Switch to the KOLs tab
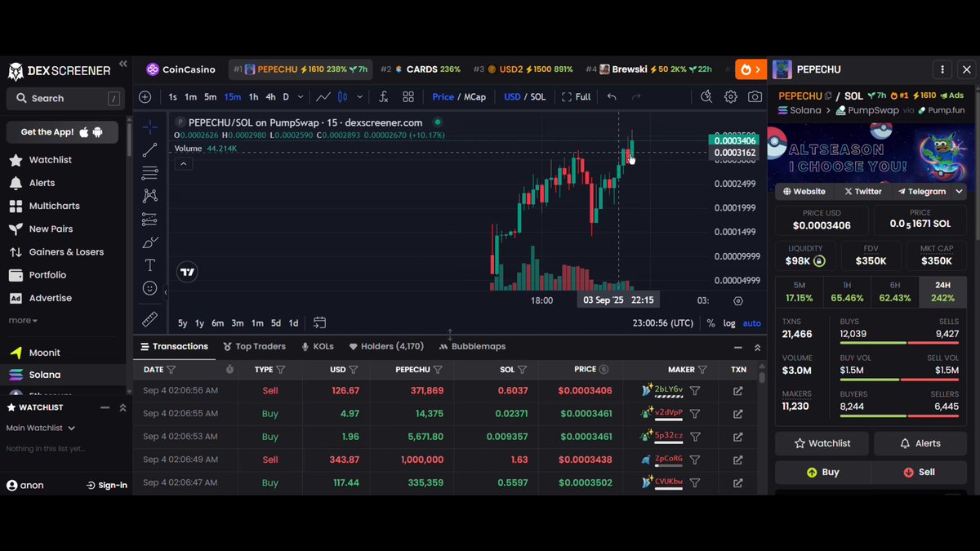This screenshot has height=551, width=980. [317, 347]
